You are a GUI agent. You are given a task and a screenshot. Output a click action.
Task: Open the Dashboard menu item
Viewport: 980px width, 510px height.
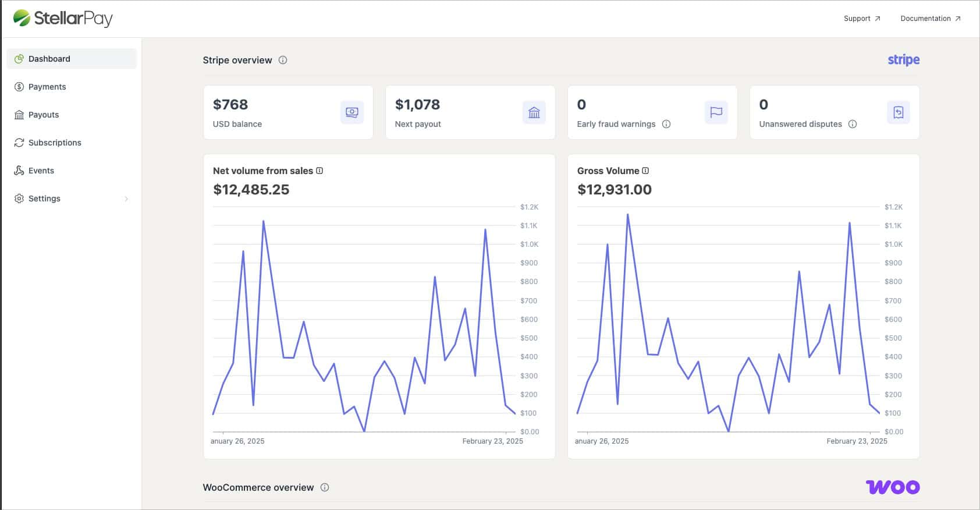pyautogui.click(x=72, y=59)
